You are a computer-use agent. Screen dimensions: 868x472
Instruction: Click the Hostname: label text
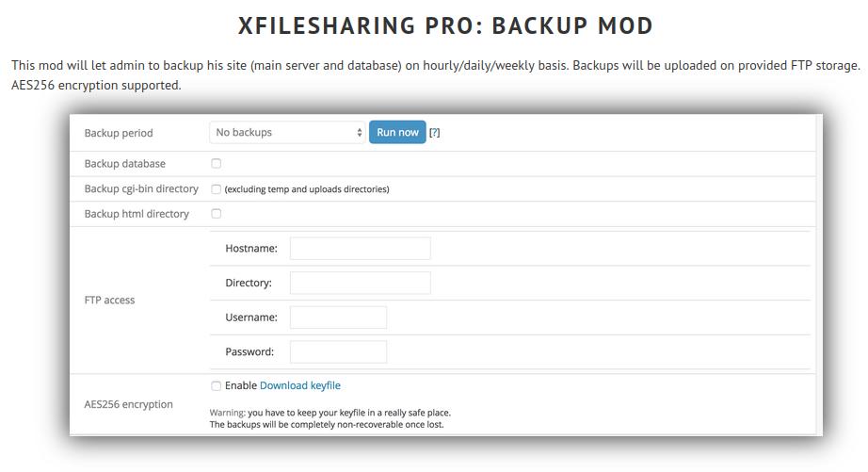(x=251, y=248)
